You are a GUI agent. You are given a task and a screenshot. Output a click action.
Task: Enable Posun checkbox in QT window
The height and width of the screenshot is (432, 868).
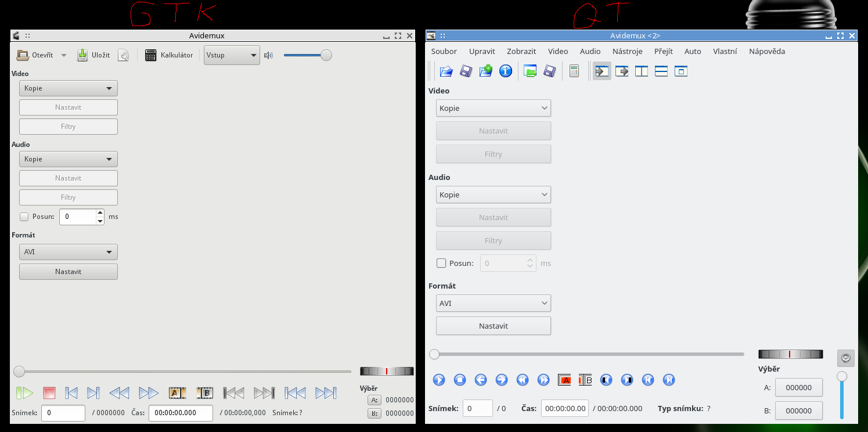[x=441, y=263]
